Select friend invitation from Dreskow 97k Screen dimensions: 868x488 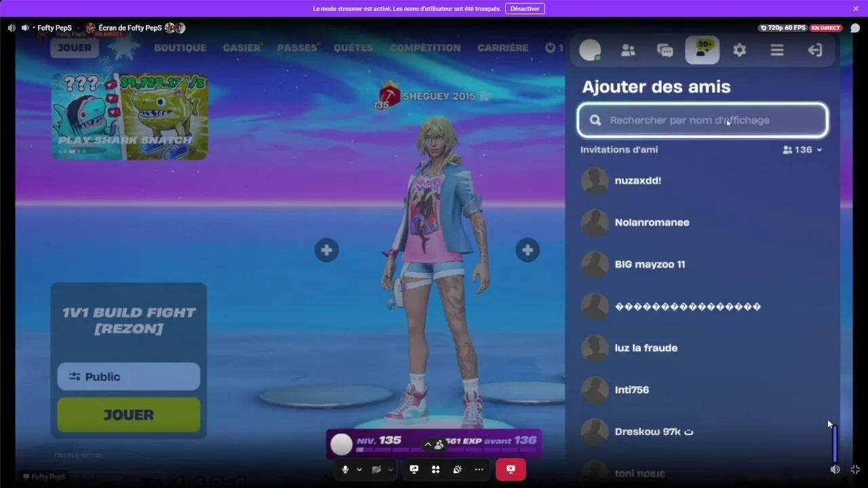(703, 432)
